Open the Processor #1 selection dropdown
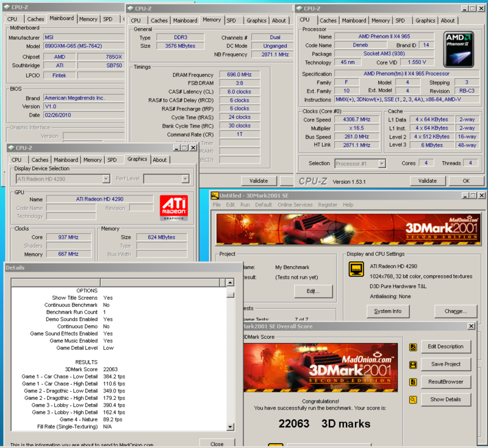This screenshot has width=488, height=448. (x=381, y=164)
